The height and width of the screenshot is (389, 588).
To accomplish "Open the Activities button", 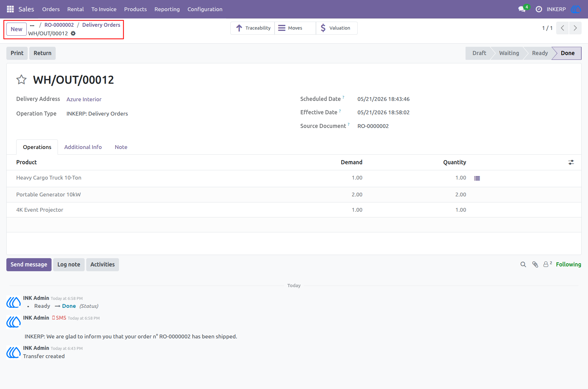I will [x=102, y=265].
